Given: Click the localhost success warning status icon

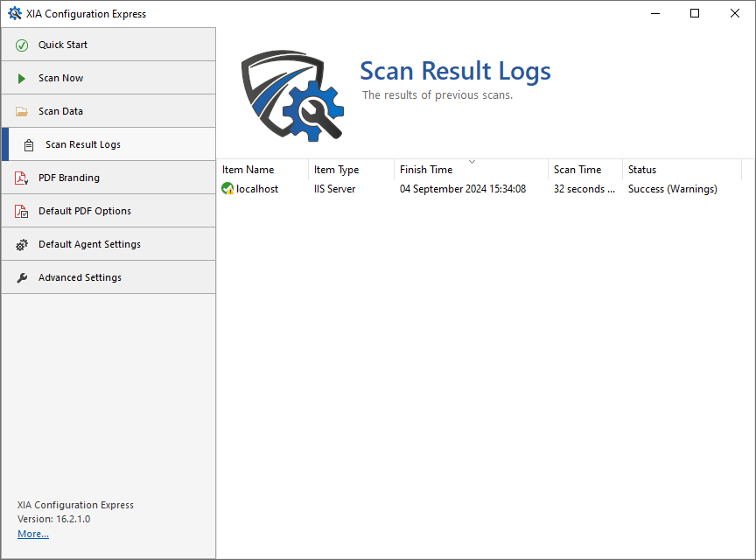Looking at the screenshot, I should pos(227,189).
